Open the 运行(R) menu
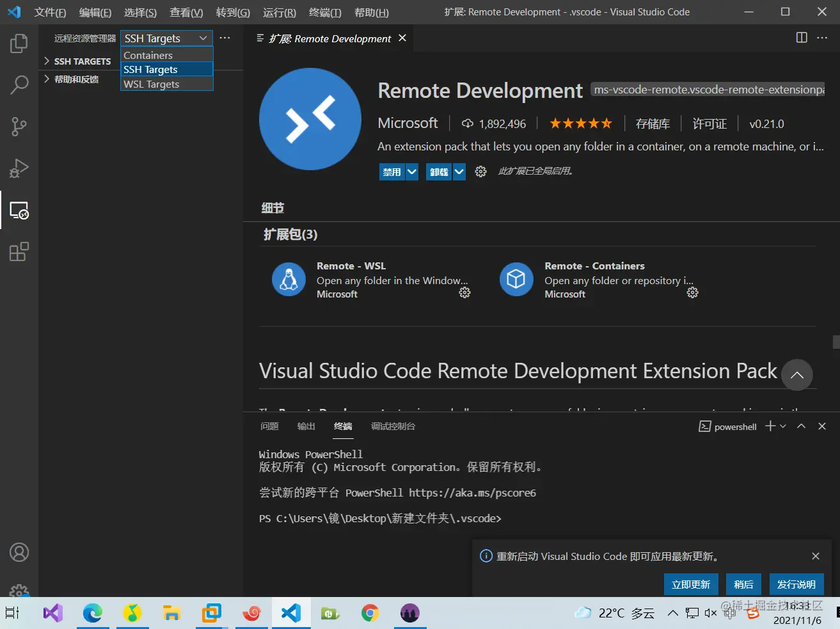 coord(280,12)
